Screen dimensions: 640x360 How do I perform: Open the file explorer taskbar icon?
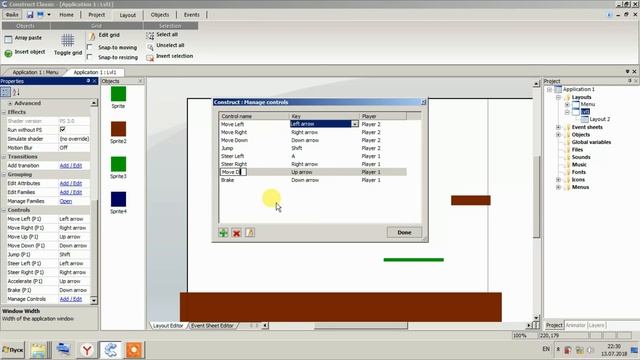[39, 350]
